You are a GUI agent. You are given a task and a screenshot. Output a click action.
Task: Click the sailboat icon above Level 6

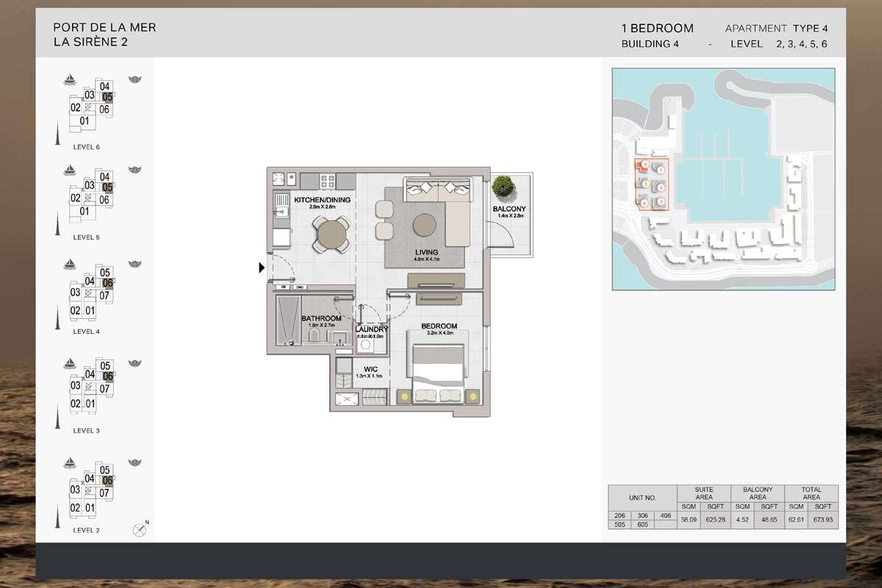[70, 79]
